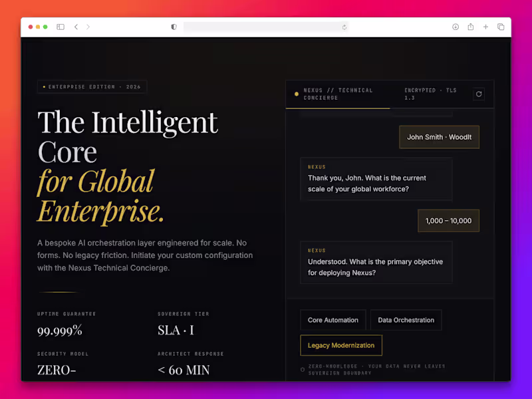Click the for Global Enterprise gold heading
The width and height of the screenshot is (532, 399).
pos(101,196)
